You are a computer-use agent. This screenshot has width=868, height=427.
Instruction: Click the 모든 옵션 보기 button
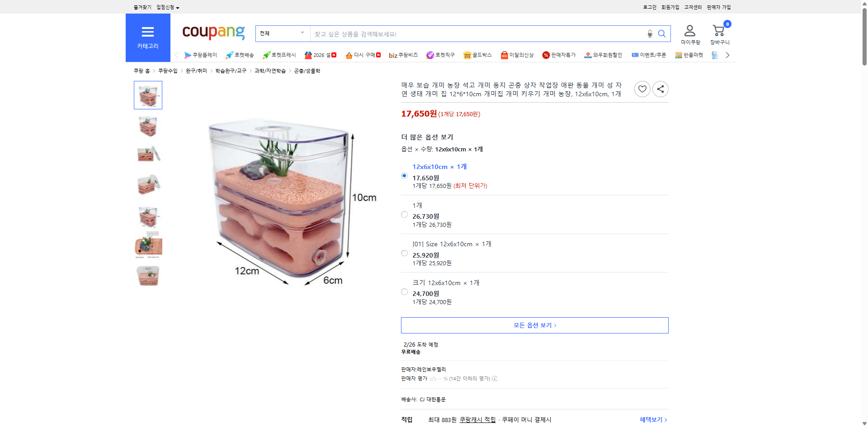[534, 325]
